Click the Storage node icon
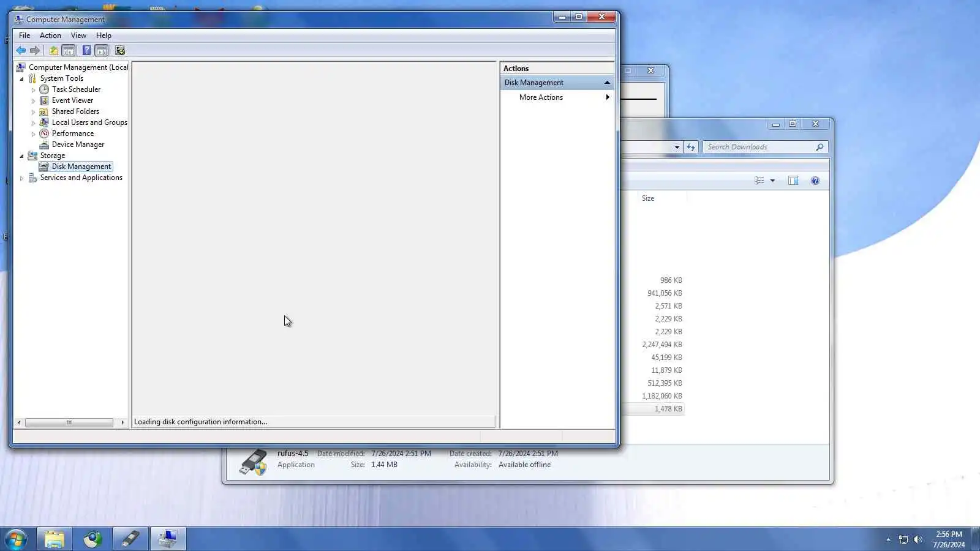 [x=32, y=156]
